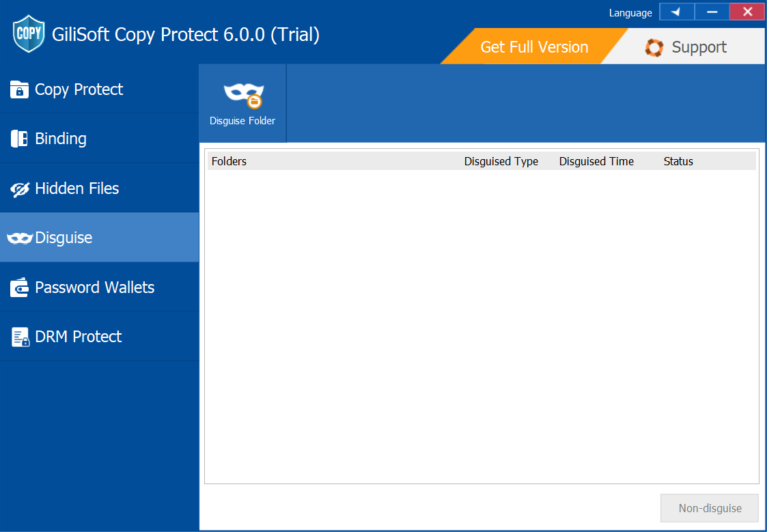Screen dimensions: 767x532
Task: Sort by the Status column header
Action: tap(678, 161)
